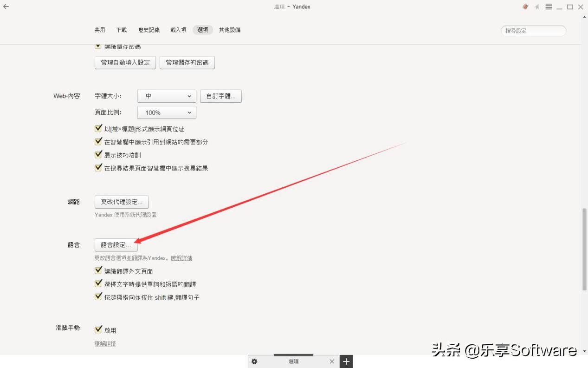Click the paper-plane share icon near the menu
This screenshot has width=588, height=368.
[536, 7]
